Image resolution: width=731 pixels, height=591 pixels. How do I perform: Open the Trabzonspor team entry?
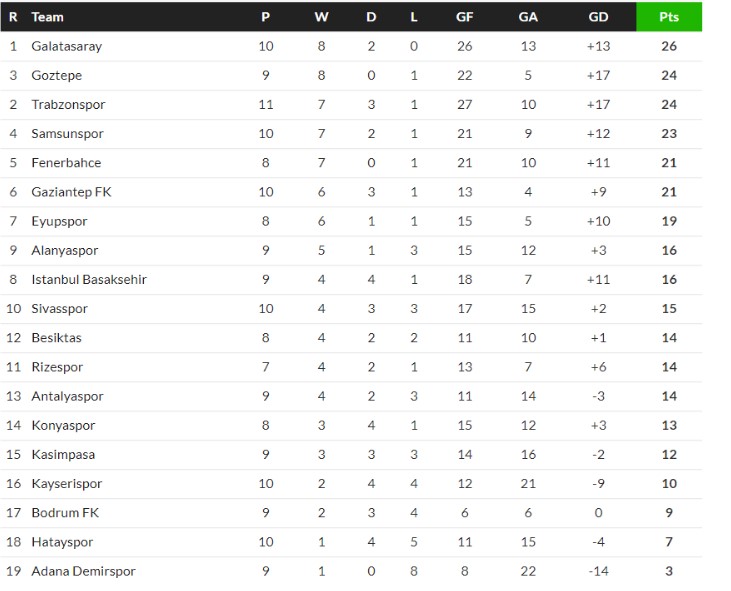pyautogui.click(x=68, y=104)
